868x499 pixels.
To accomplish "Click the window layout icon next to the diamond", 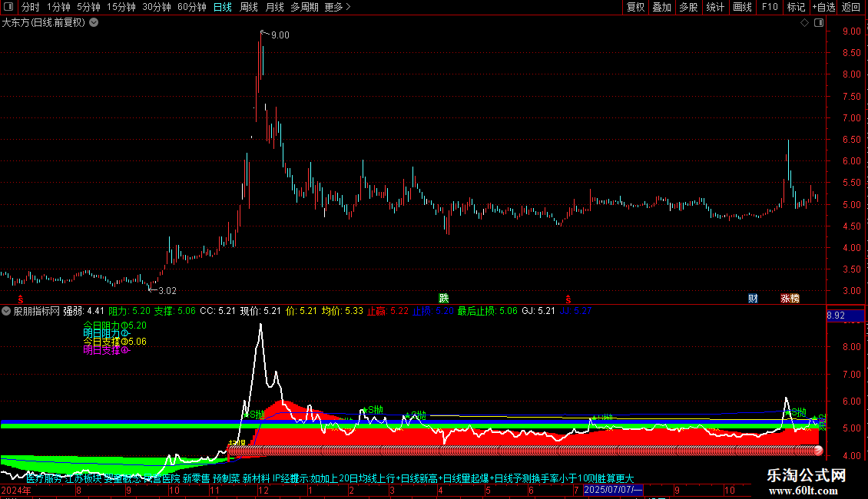I will tap(819, 23).
